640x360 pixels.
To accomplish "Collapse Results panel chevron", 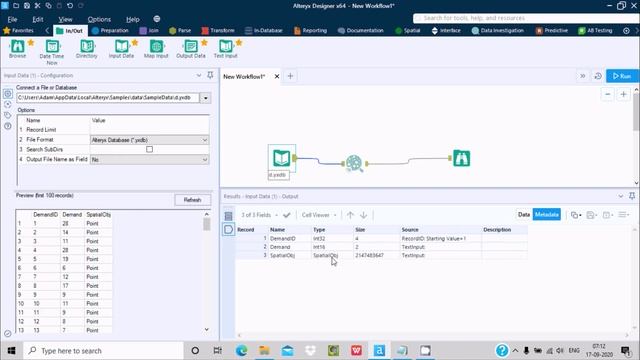I will (x=620, y=196).
